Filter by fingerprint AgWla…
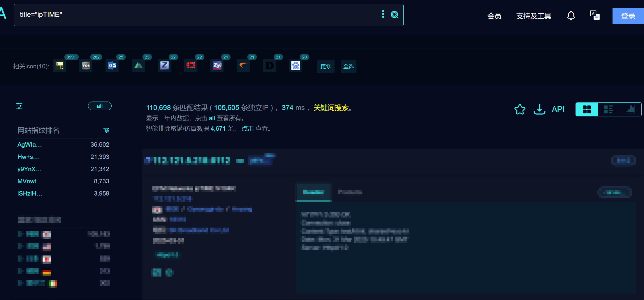The width and height of the screenshot is (644, 300). pos(30,145)
